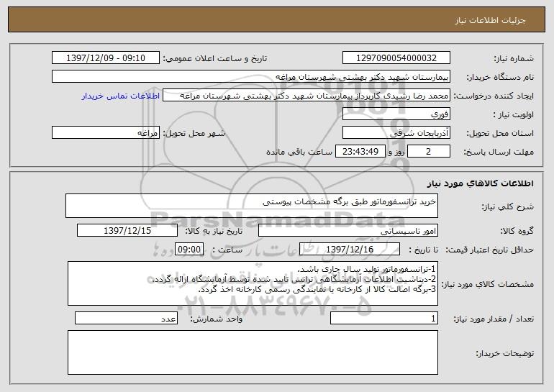The height and width of the screenshot is (392, 554).
Task: Click the جزئیات اطلاعات نیاز header title
Action: [490, 20]
